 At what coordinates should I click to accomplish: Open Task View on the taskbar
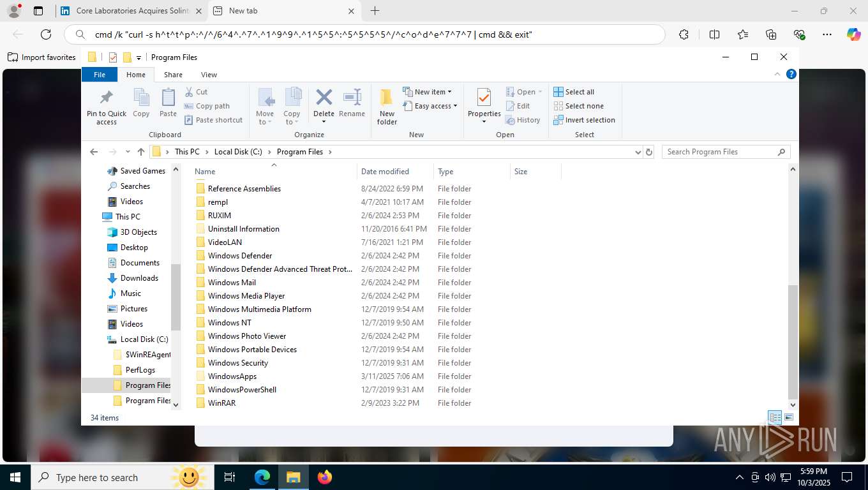coord(230,477)
